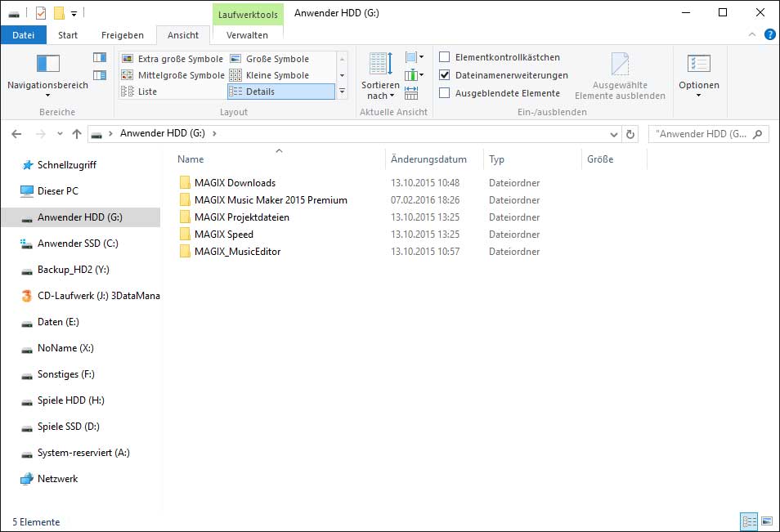Open the Sortieren nach menu
The image size is (780, 532).
(380, 75)
